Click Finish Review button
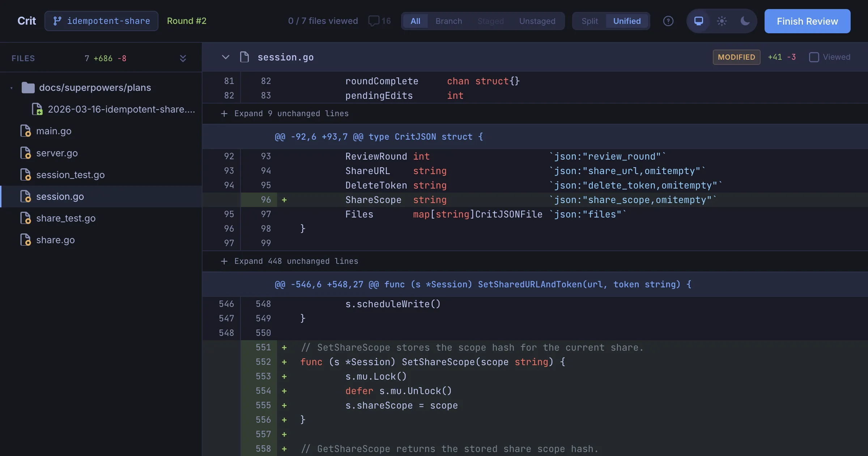This screenshot has height=456, width=868. coord(807,21)
